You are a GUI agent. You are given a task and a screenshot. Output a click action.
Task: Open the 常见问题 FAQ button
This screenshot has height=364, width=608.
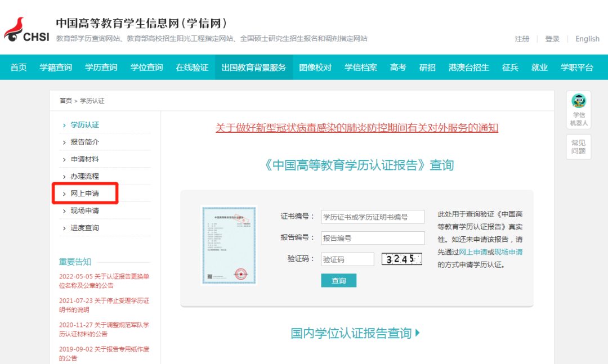(579, 147)
